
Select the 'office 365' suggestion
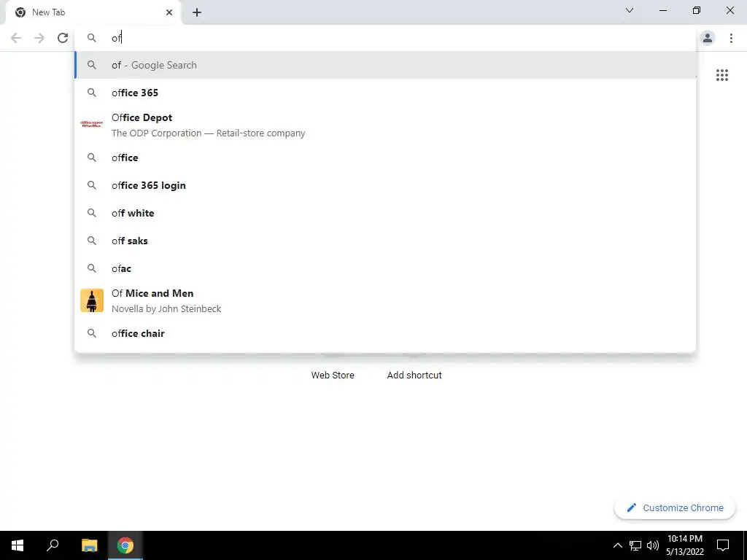385,93
